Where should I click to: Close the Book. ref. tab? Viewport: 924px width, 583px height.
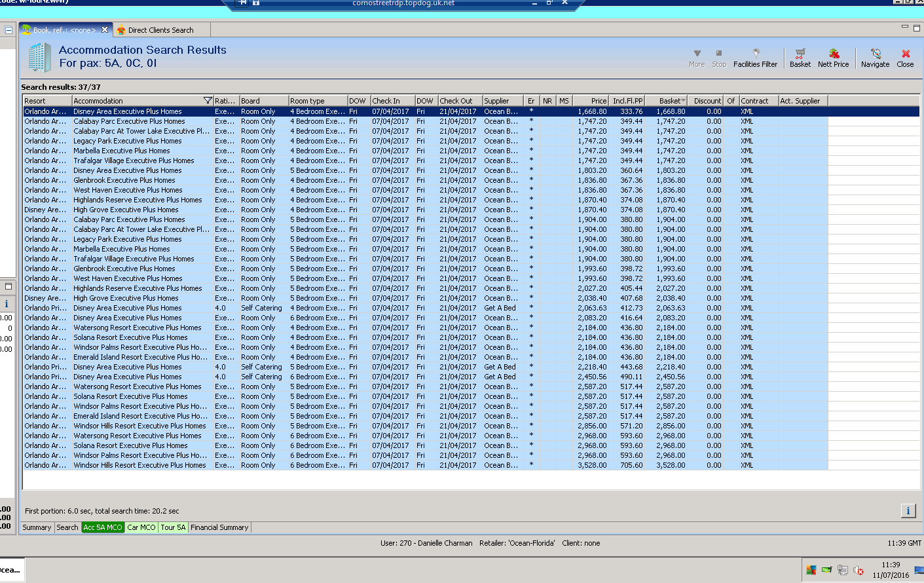(x=105, y=29)
